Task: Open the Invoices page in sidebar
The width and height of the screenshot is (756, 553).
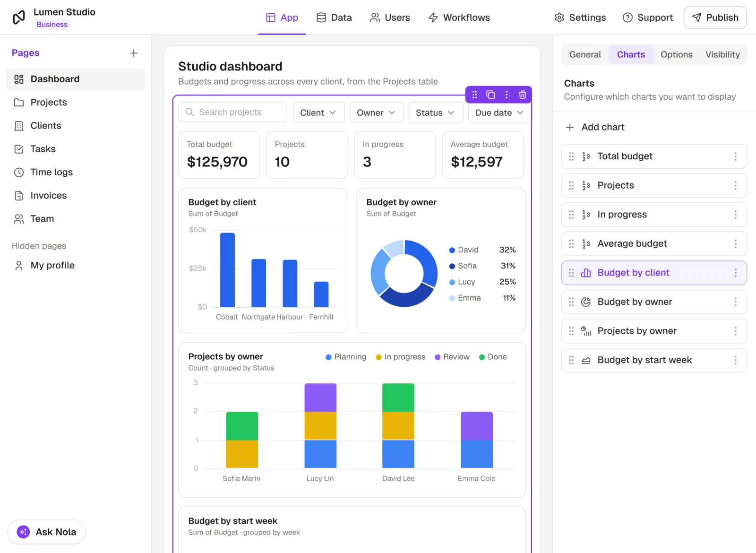Action: pos(76,196)
